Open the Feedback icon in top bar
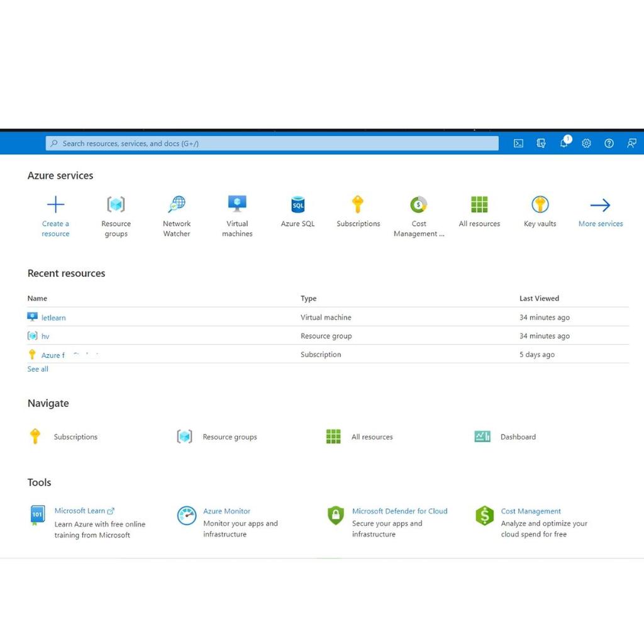The width and height of the screenshot is (644, 644). tap(631, 143)
